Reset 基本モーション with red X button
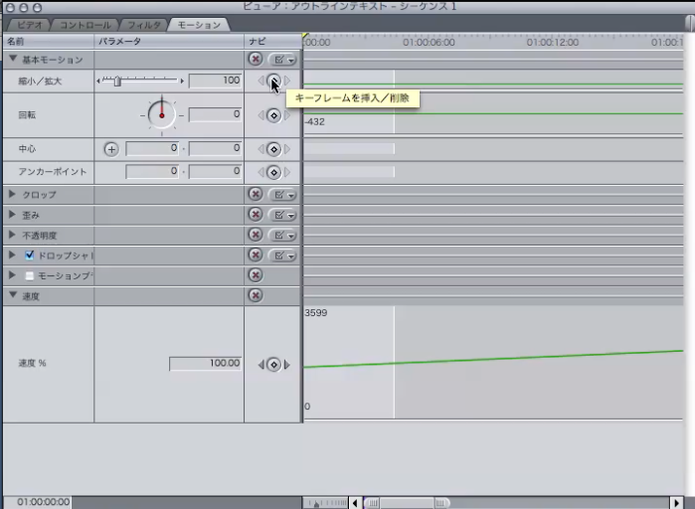This screenshot has width=695, height=509. (x=255, y=59)
